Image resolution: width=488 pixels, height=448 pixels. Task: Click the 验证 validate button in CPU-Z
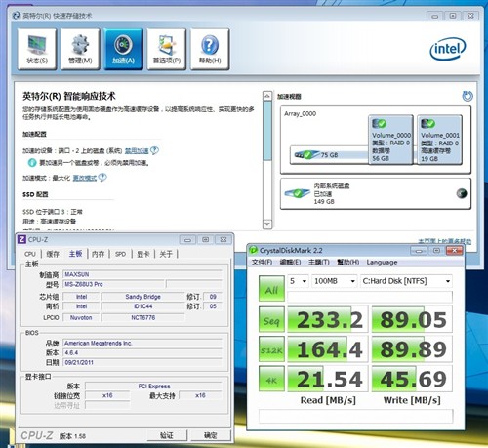coord(167,435)
